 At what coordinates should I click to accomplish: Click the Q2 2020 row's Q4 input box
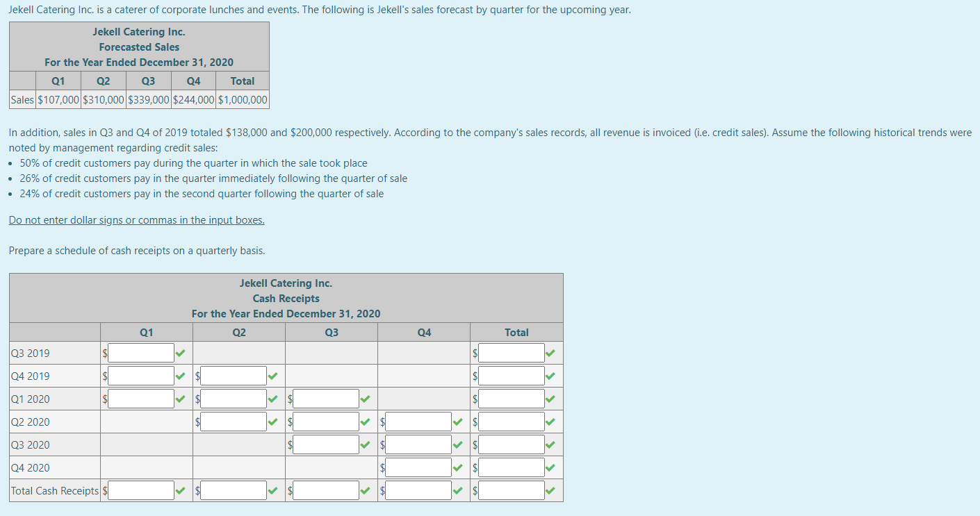(x=418, y=422)
